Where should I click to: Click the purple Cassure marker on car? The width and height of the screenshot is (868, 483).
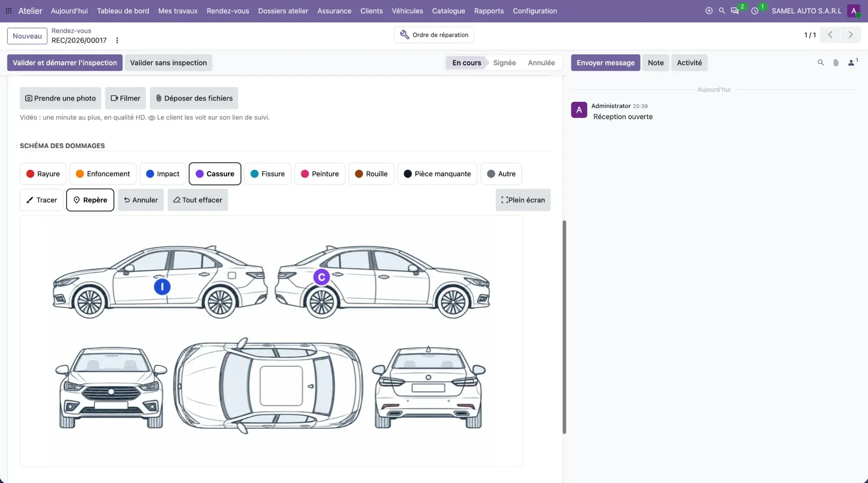pyautogui.click(x=322, y=277)
